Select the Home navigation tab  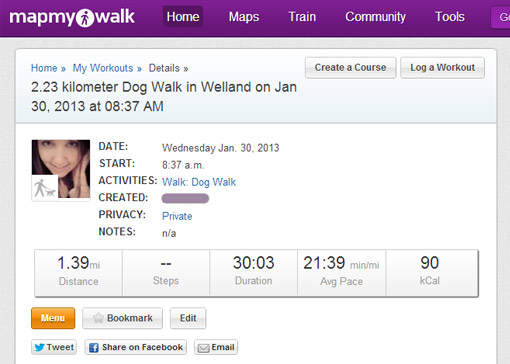tap(183, 17)
